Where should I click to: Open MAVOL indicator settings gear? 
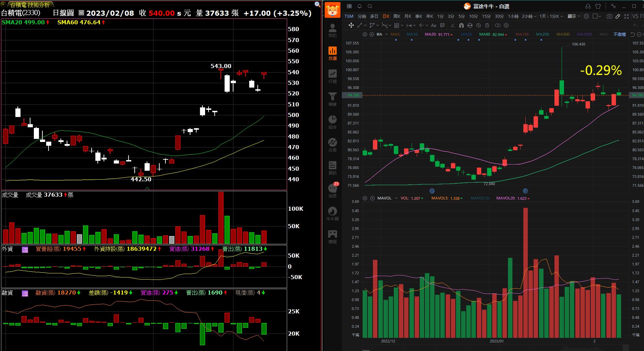point(365,198)
